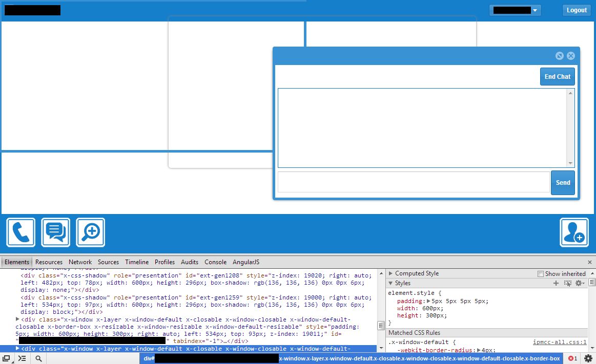Click the magnifier plus search icon
Image resolution: width=596 pixels, height=364 pixels.
tap(91, 232)
